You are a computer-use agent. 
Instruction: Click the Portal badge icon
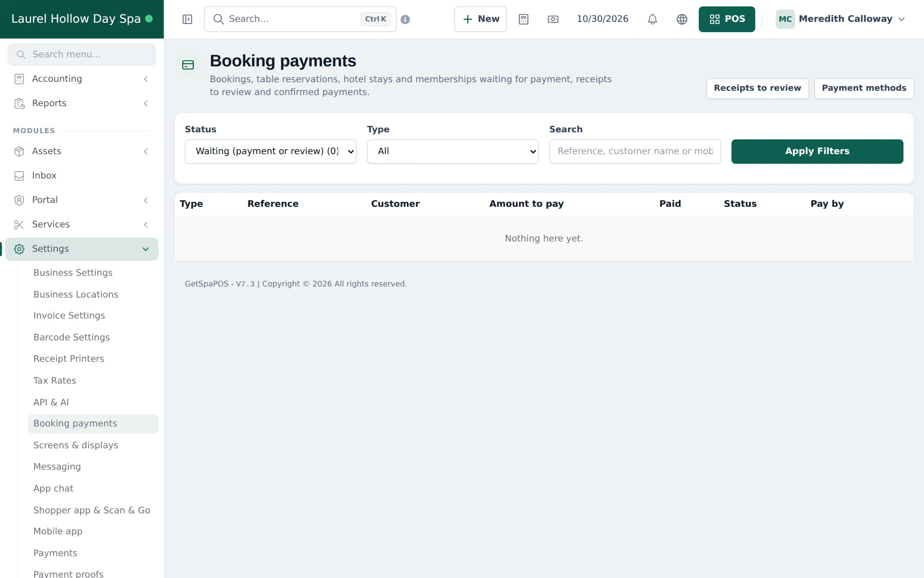pos(19,200)
